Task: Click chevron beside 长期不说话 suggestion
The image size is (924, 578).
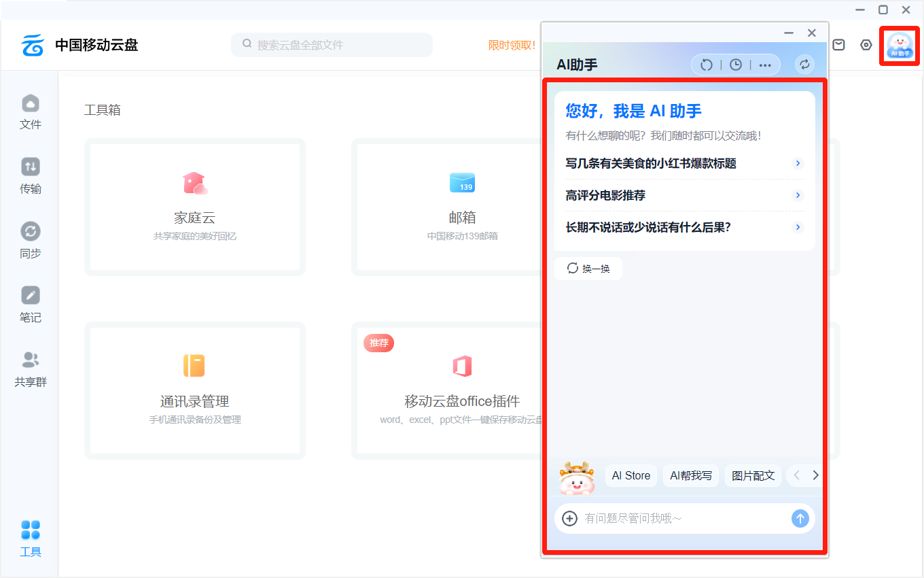Action: pyautogui.click(x=798, y=227)
